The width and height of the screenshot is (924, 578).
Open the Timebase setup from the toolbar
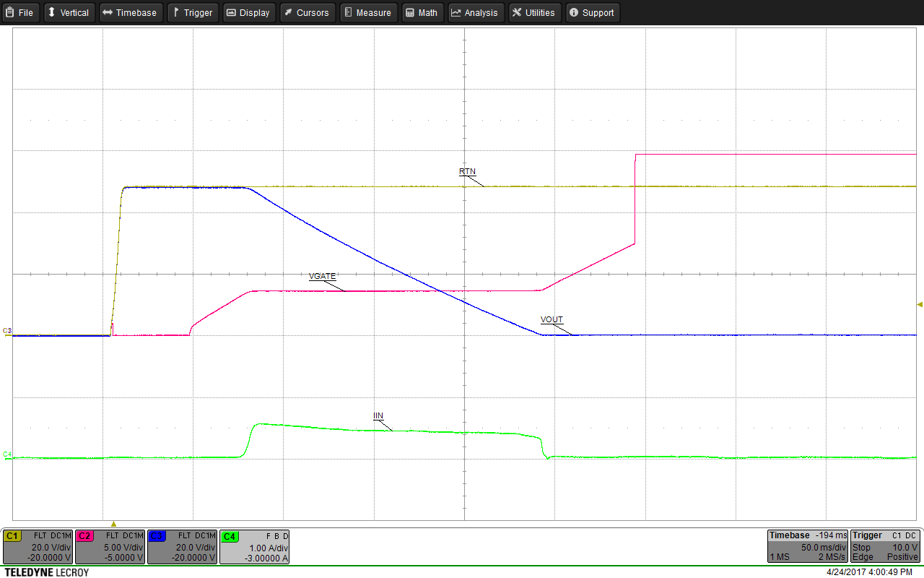(131, 12)
